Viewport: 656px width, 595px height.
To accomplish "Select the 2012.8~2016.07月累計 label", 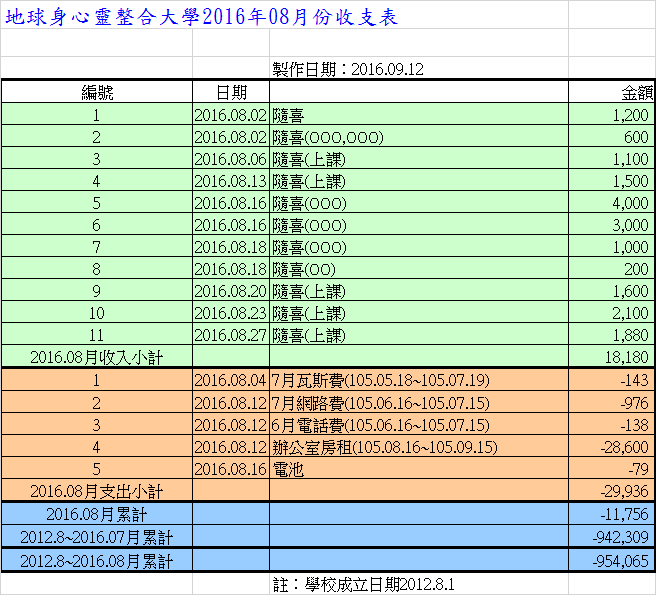I will coord(97,537).
